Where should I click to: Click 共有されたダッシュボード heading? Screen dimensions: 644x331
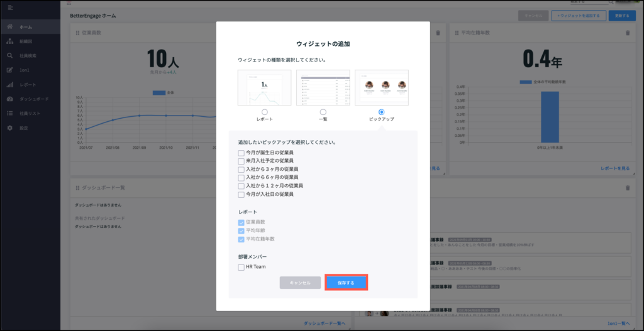click(x=100, y=218)
